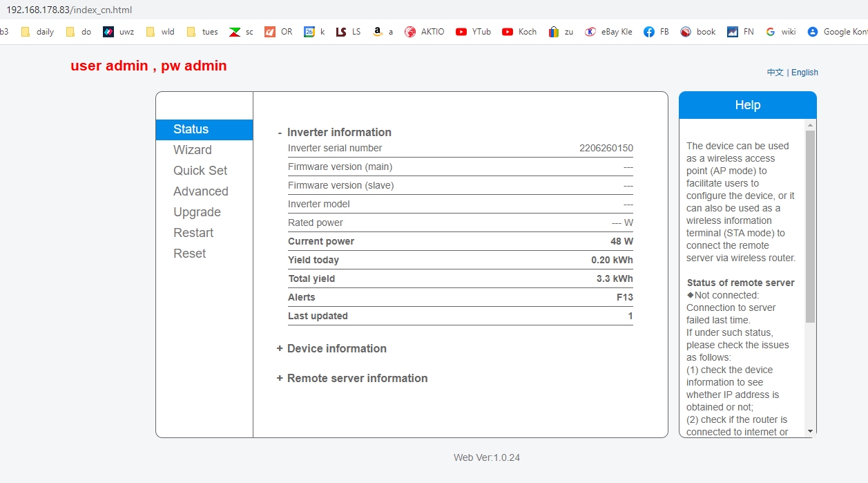Screen dimensions: 868x483
Task: Open the Google wiki bookmark
Action: (x=780, y=32)
